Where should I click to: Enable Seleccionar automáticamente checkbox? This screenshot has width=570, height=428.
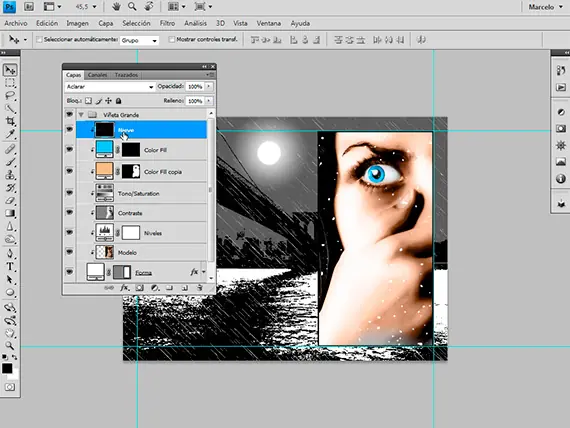[39, 39]
